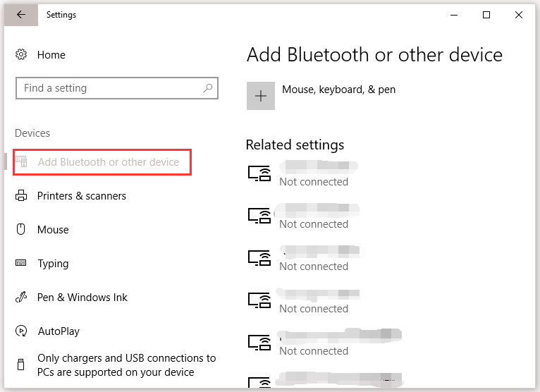This screenshot has height=392, width=540.
Task: Click the printer icon in sidebar
Action: 21,195
